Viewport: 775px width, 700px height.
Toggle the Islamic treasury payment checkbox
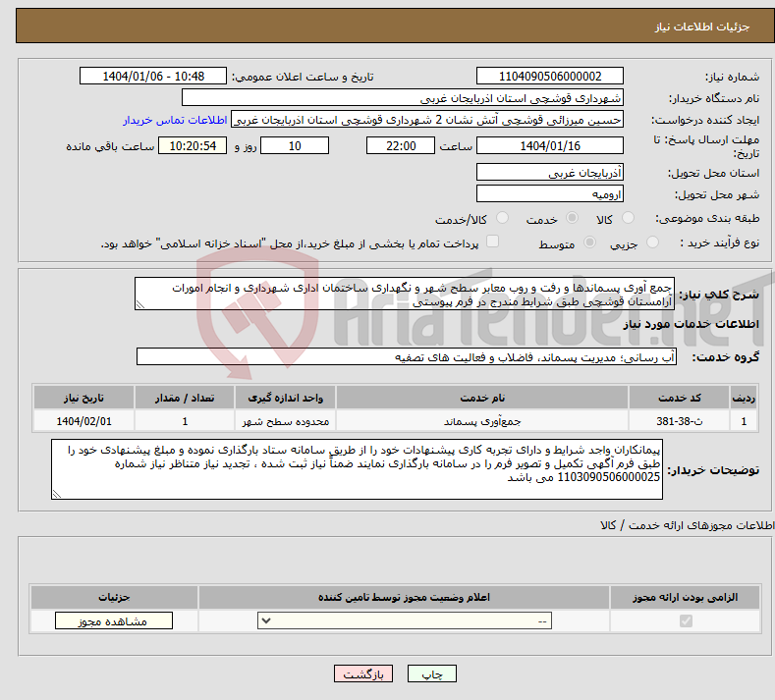coord(492,242)
